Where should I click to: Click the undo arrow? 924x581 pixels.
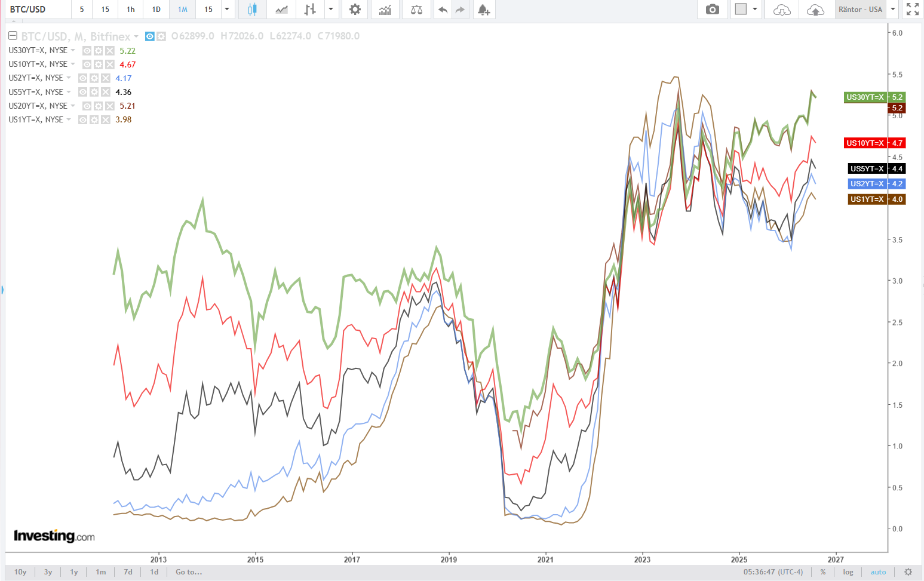[443, 10]
